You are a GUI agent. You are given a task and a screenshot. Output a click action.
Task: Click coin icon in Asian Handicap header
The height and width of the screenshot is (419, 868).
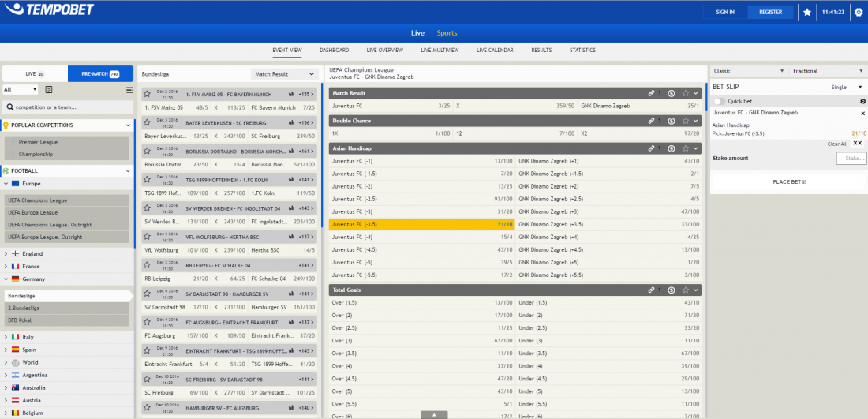[x=672, y=148]
